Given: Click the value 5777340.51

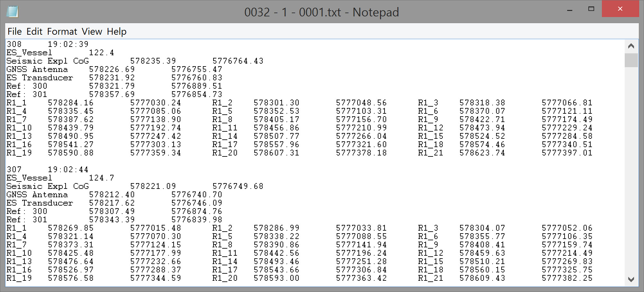Looking at the screenshot, I should [x=567, y=144].
